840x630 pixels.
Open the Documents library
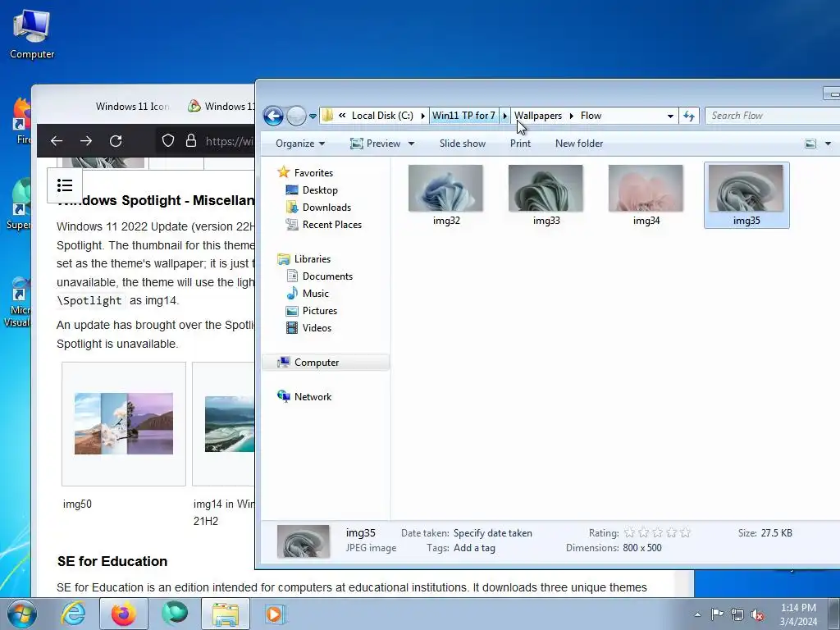tap(327, 276)
